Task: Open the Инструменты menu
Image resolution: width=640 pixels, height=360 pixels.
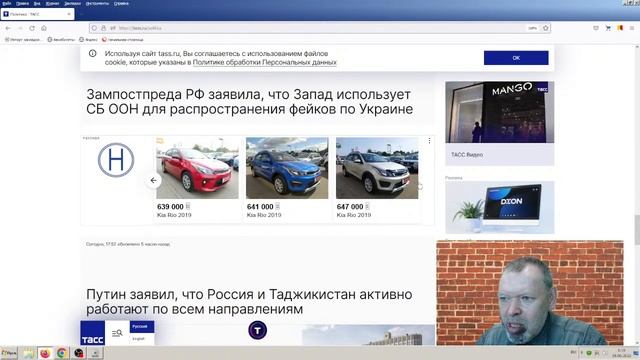Action: point(97,3)
